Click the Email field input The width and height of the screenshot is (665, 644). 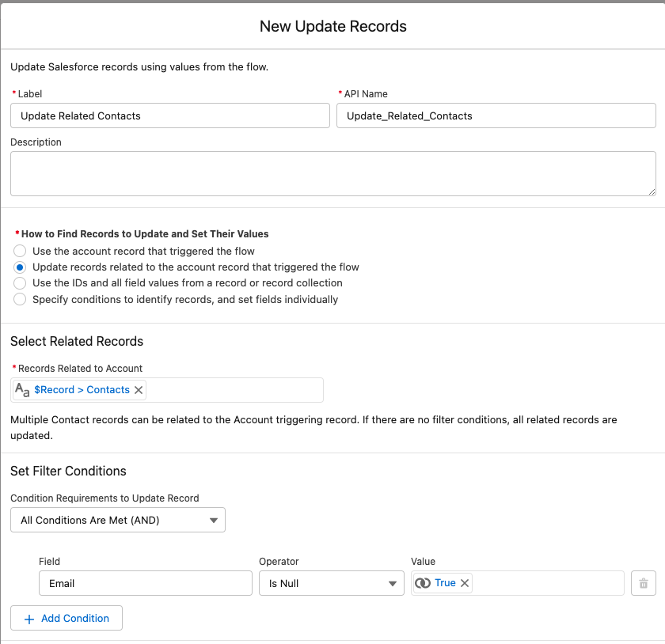click(146, 583)
